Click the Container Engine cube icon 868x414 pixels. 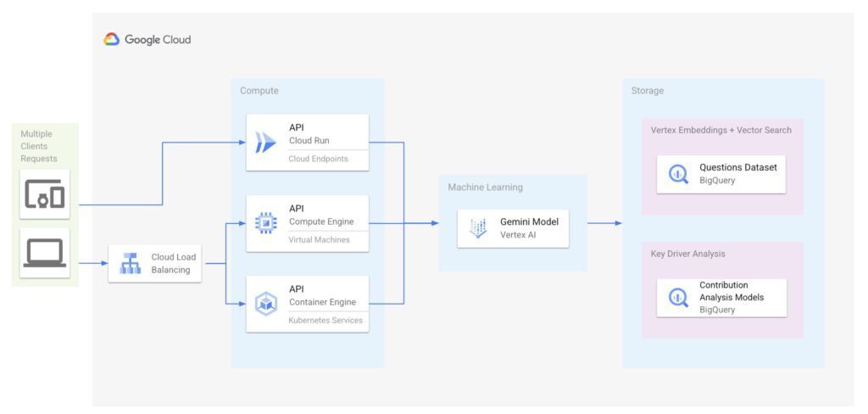point(266,303)
